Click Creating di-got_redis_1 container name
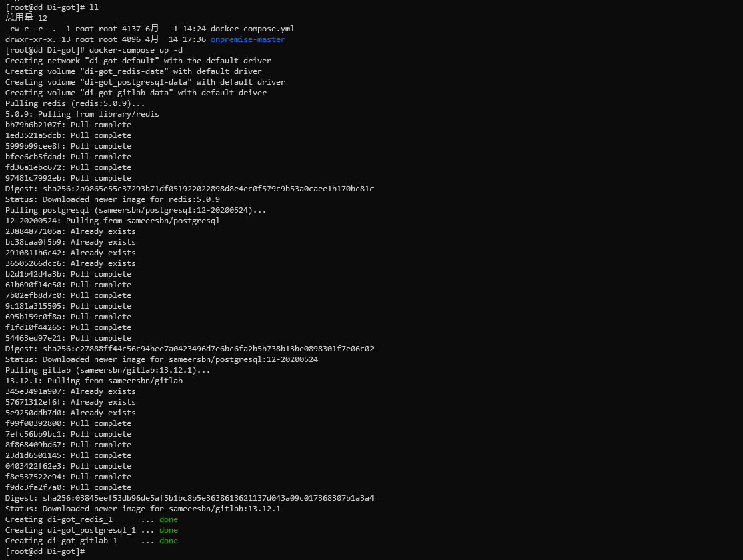This screenshot has width=743, height=560. click(80, 519)
